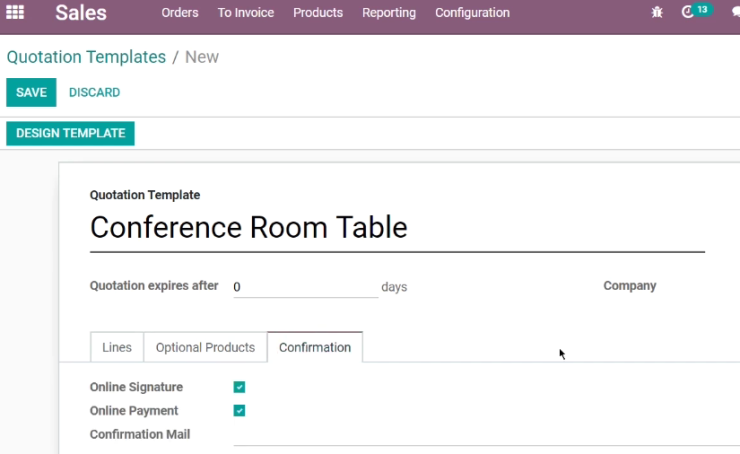The image size is (740, 454).
Task: Open the Products menu
Action: [318, 13]
